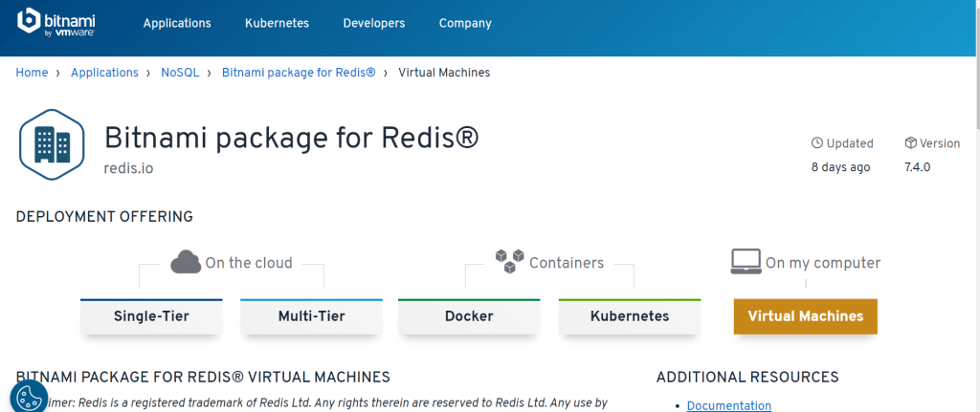Click the box icon next to Version

coord(911,143)
